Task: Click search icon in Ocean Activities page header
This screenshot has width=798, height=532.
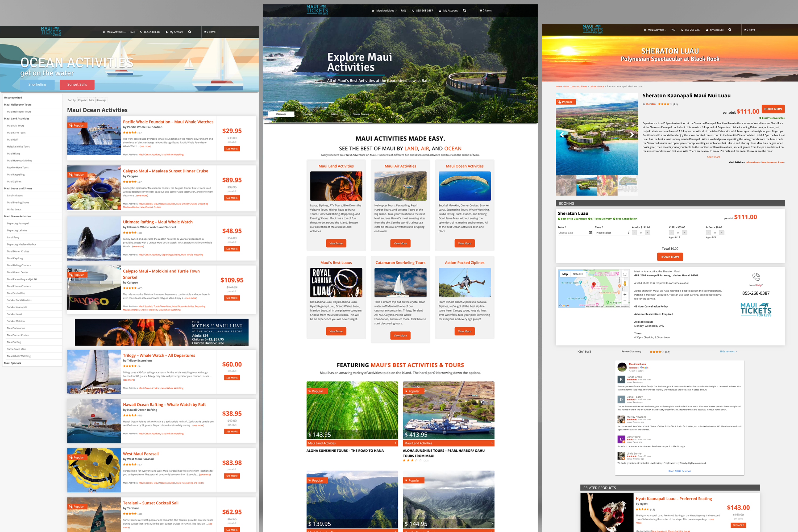Action: [x=190, y=32]
